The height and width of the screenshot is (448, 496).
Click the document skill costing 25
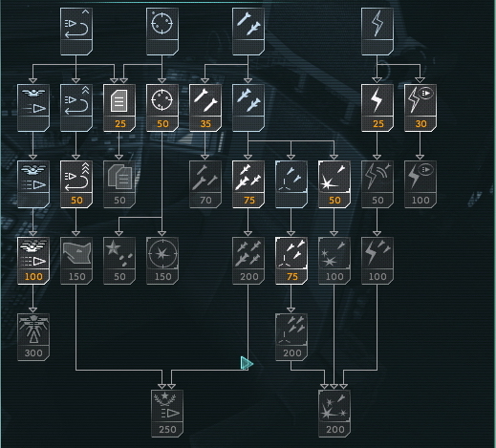pyautogui.click(x=119, y=108)
